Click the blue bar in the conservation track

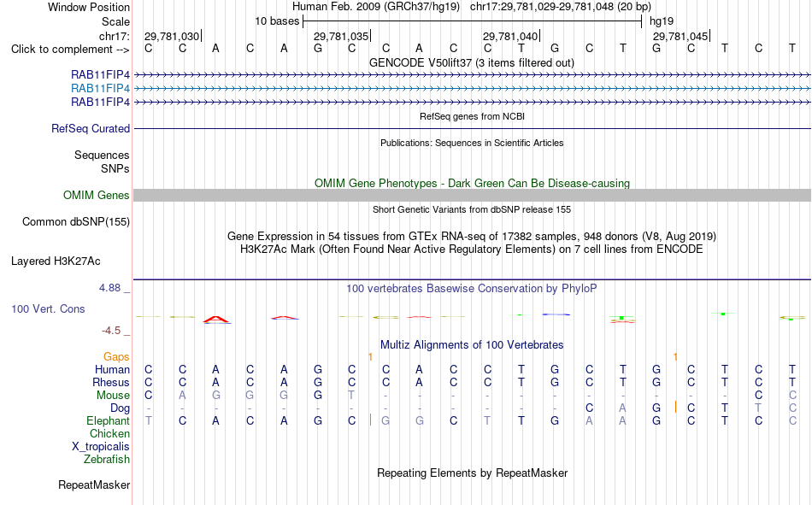(x=556, y=314)
